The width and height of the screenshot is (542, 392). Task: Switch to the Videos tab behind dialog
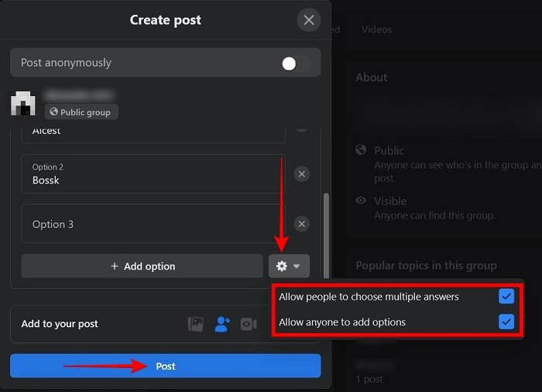pyautogui.click(x=376, y=29)
